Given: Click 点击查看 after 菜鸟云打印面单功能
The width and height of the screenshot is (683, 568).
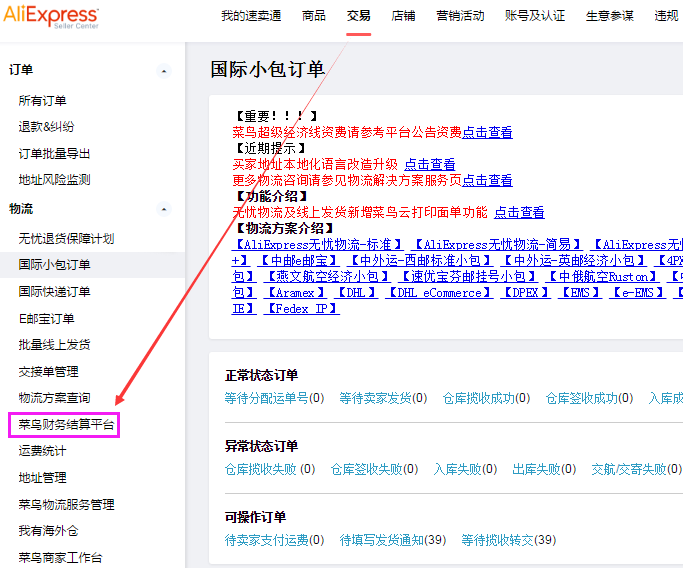Looking at the screenshot, I should [519, 212].
